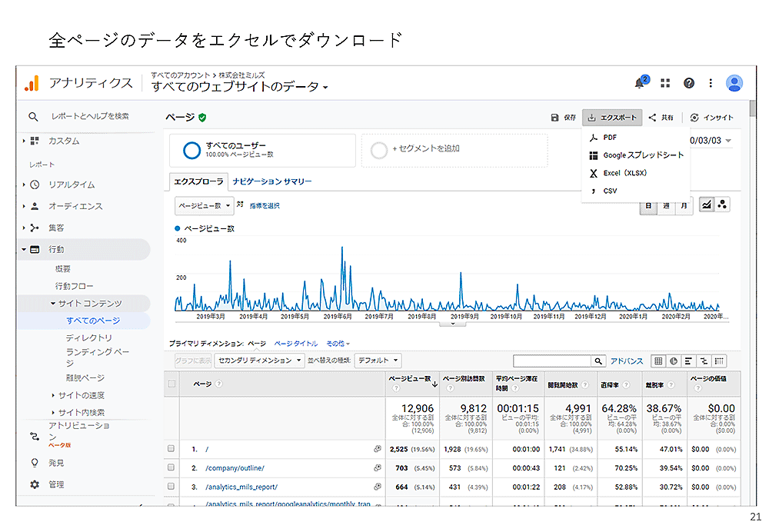Check the box for /company/outline/ row
This screenshot has width=769, height=532.
click(x=171, y=467)
